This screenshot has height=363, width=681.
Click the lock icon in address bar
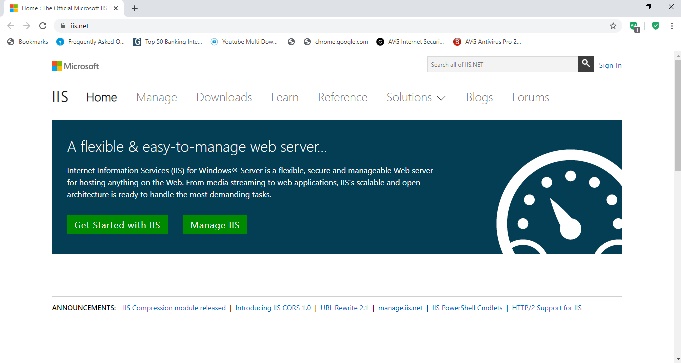point(63,26)
